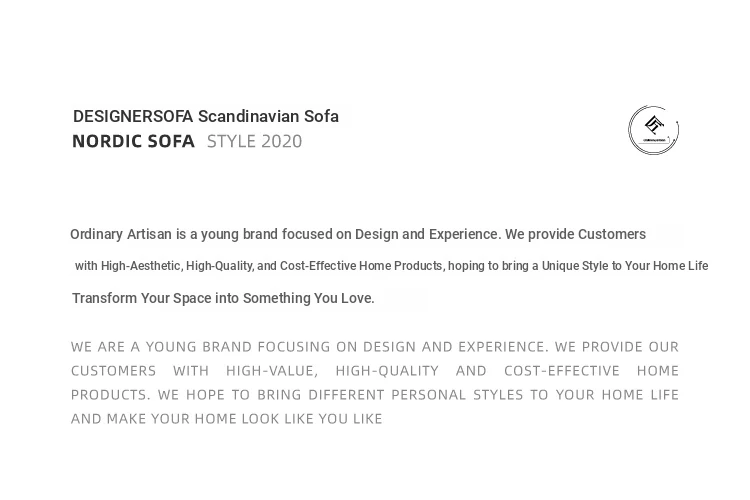Click the DESIGNERSOFA heading word
Viewport: 750px width, 500px height.
pos(133,117)
